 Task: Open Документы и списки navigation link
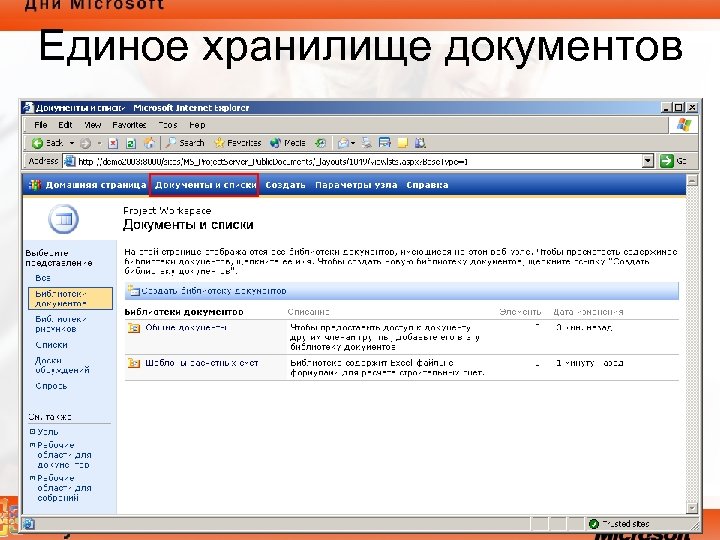(x=205, y=185)
